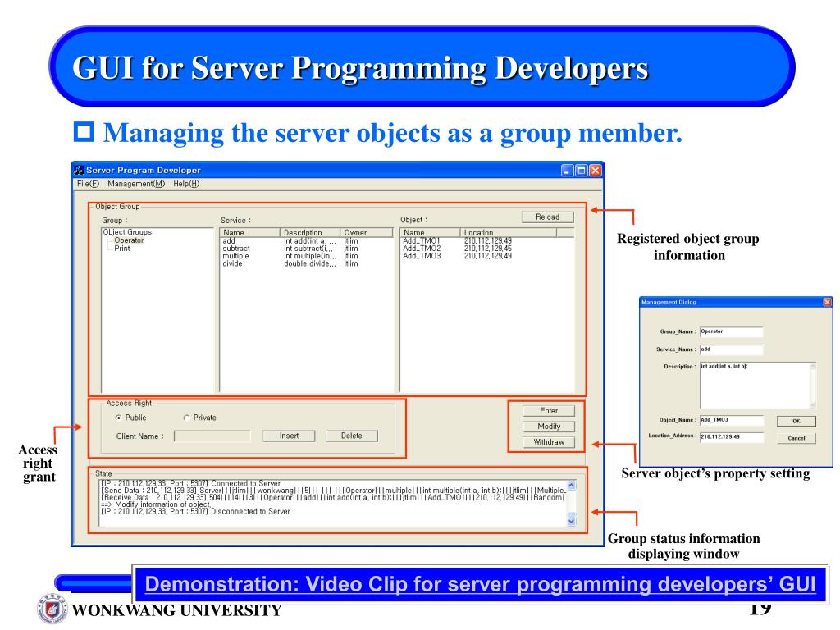The height and width of the screenshot is (630, 840).
Task: Click the Enter button
Action: 549,411
